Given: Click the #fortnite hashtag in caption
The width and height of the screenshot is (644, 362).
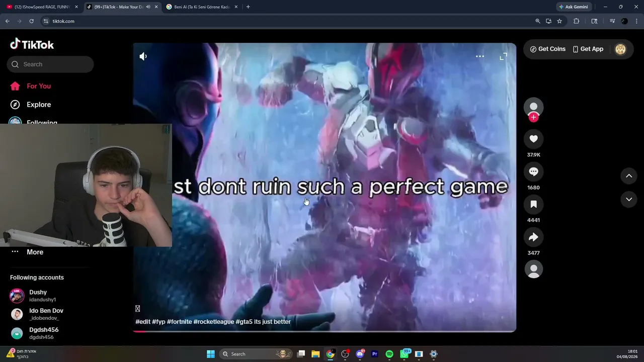Looking at the screenshot, I should point(179,322).
